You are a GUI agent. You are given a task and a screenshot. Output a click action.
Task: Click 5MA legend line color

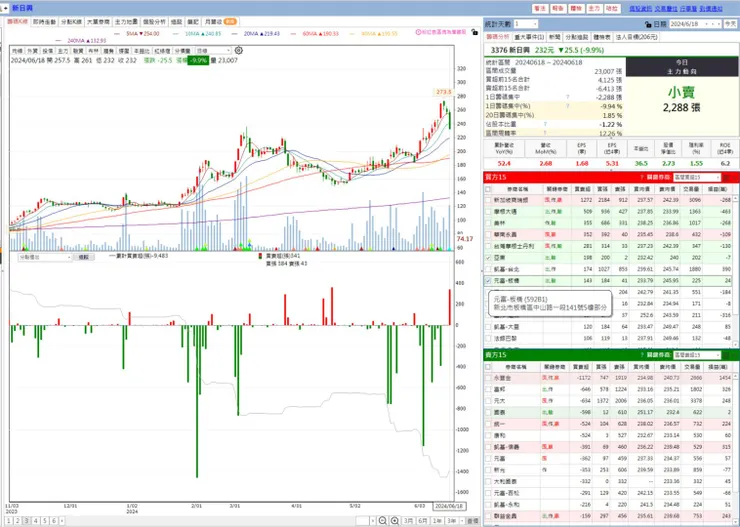pyautogui.click(x=118, y=34)
